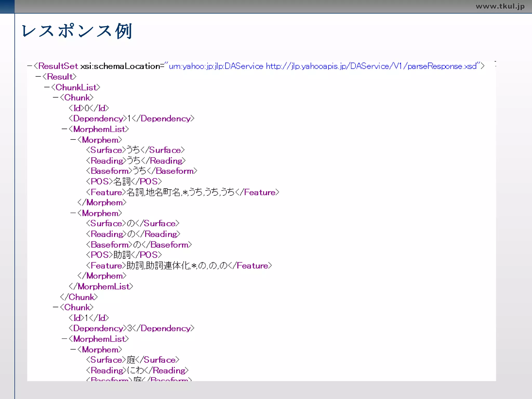Select the first closing Chunk tag

(x=79, y=297)
